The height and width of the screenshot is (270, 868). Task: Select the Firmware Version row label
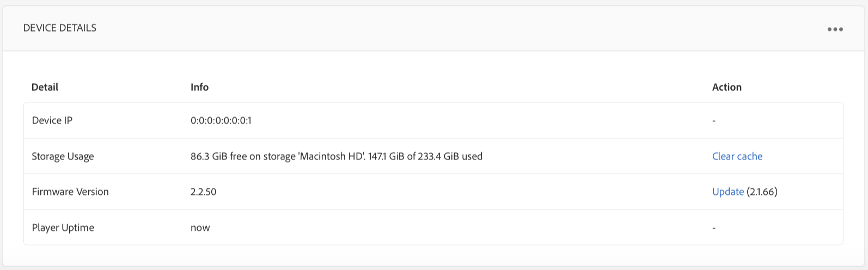click(70, 192)
